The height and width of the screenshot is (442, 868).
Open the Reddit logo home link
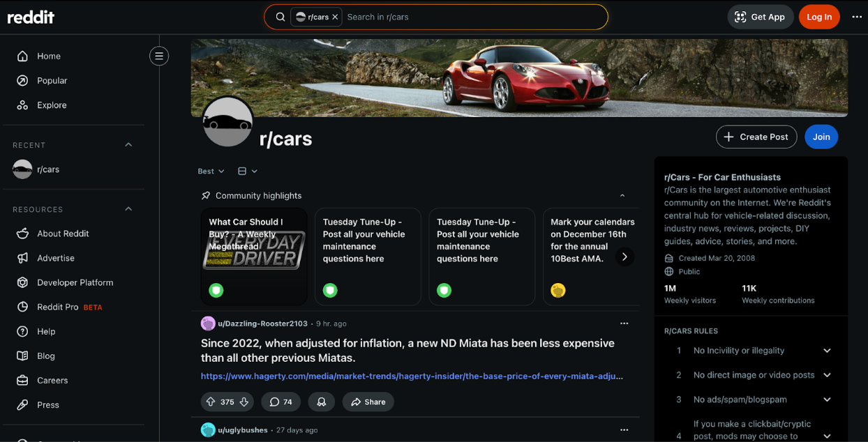(x=31, y=17)
